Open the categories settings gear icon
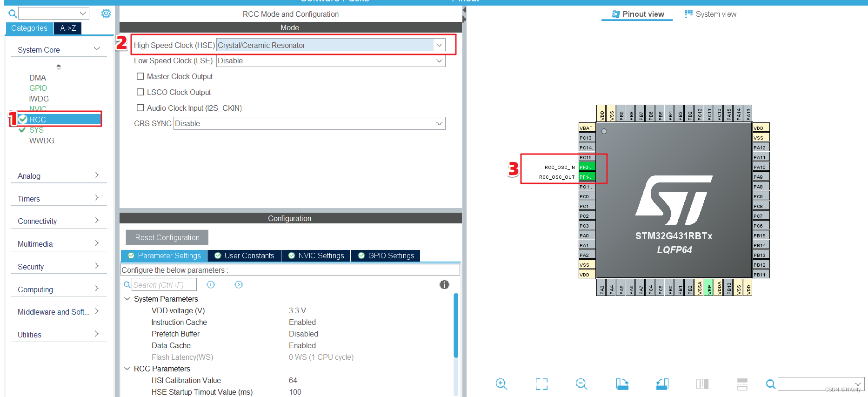The height and width of the screenshot is (397, 868). pyautogui.click(x=106, y=13)
